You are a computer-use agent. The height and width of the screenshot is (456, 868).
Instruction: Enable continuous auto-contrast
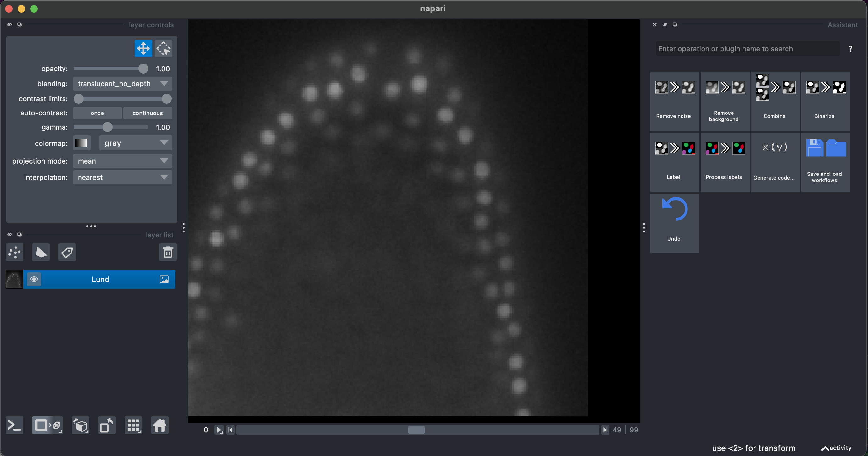(x=147, y=113)
